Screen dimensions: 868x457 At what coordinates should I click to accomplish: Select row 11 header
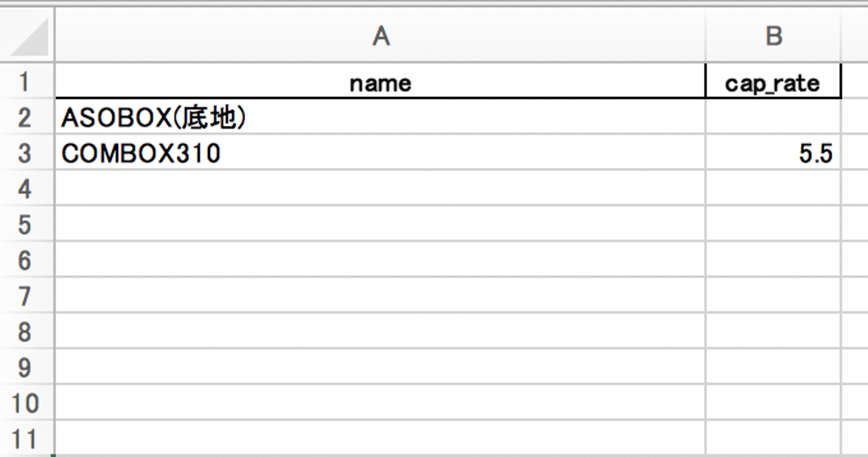pos(25,438)
